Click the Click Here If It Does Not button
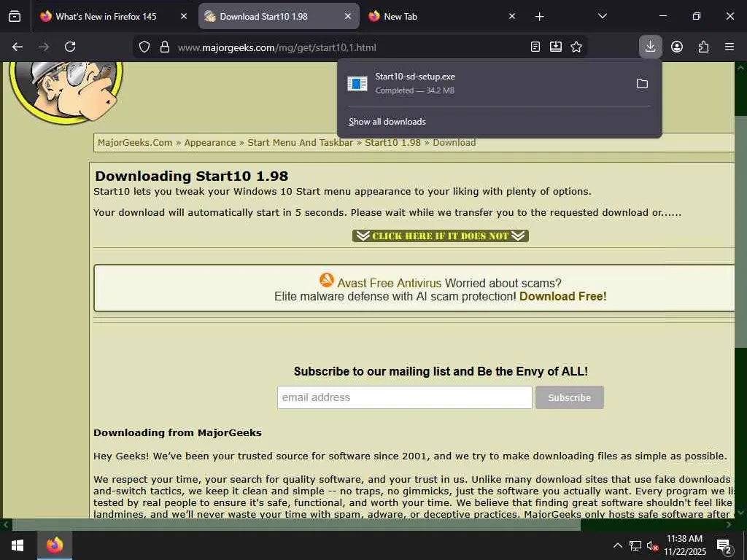The width and height of the screenshot is (747, 560). click(x=440, y=236)
